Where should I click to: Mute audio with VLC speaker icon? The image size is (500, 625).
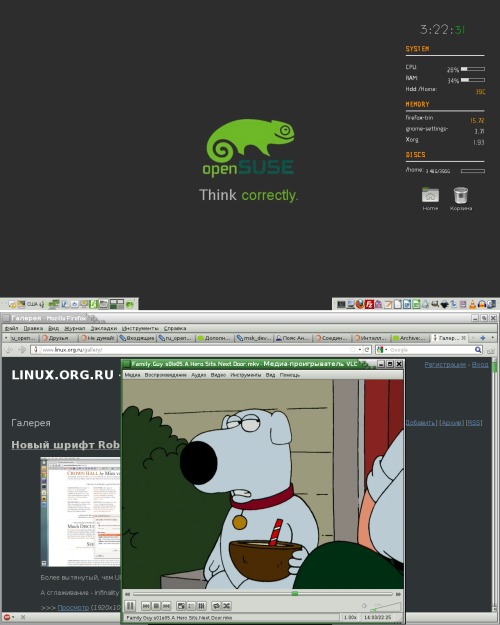pyautogui.click(x=364, y=606)
